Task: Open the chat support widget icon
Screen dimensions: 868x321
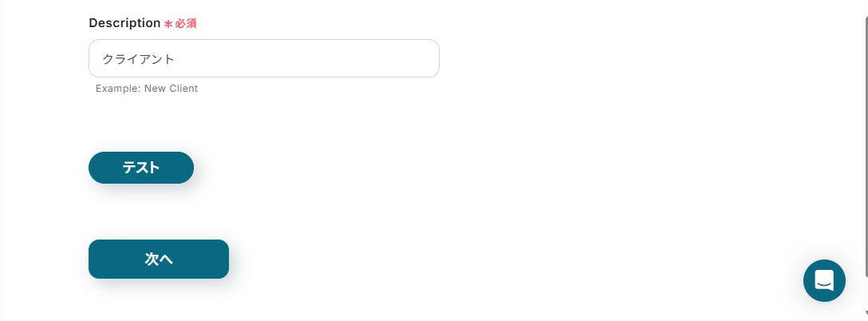Action: coord(824,280)
